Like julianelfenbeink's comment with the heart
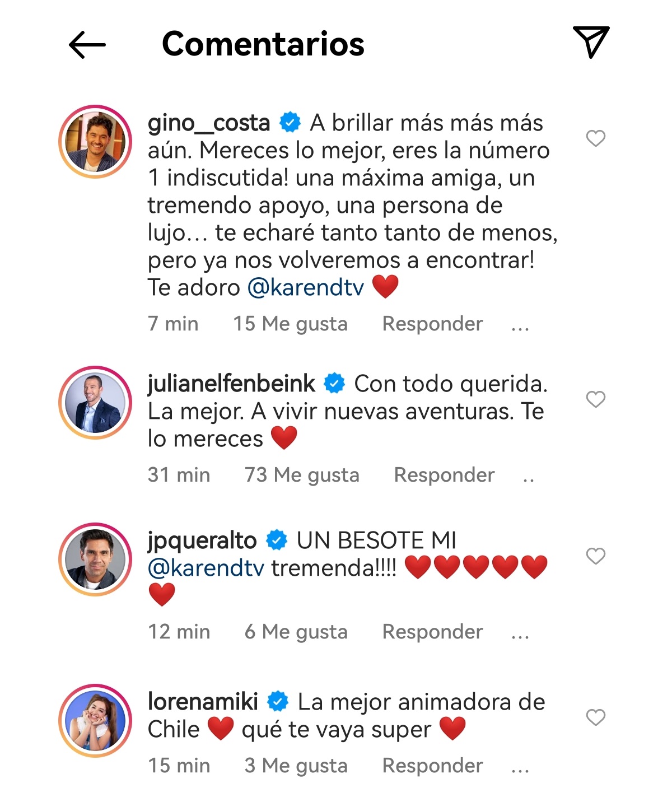The height and width of the screenshot is (802, 672). click(x=595, y=399)
